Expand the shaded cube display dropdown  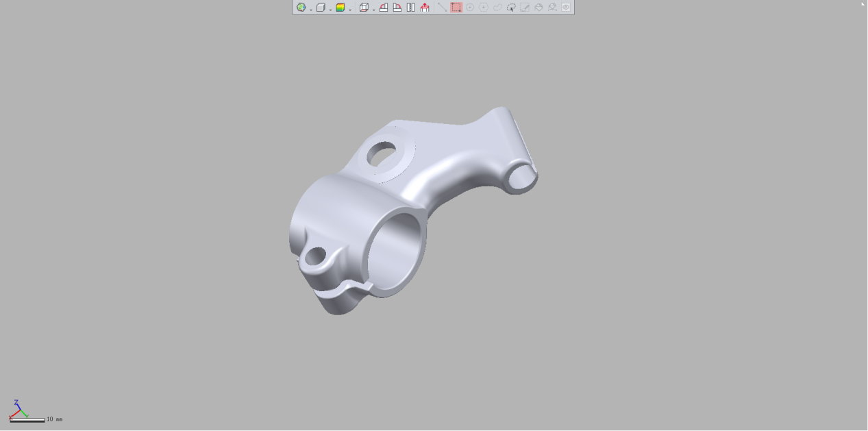click(330, 10)
